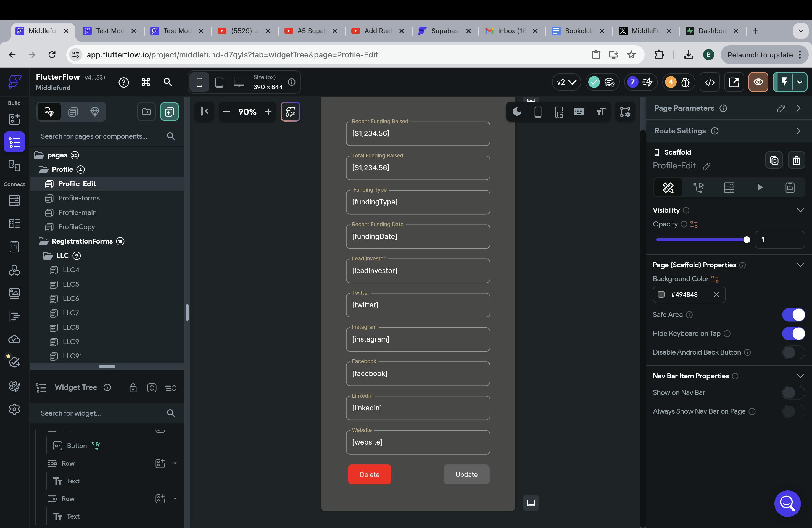Toggle the Safe Area switch
This screenshot has width=812, height=528.
(793, 315)
